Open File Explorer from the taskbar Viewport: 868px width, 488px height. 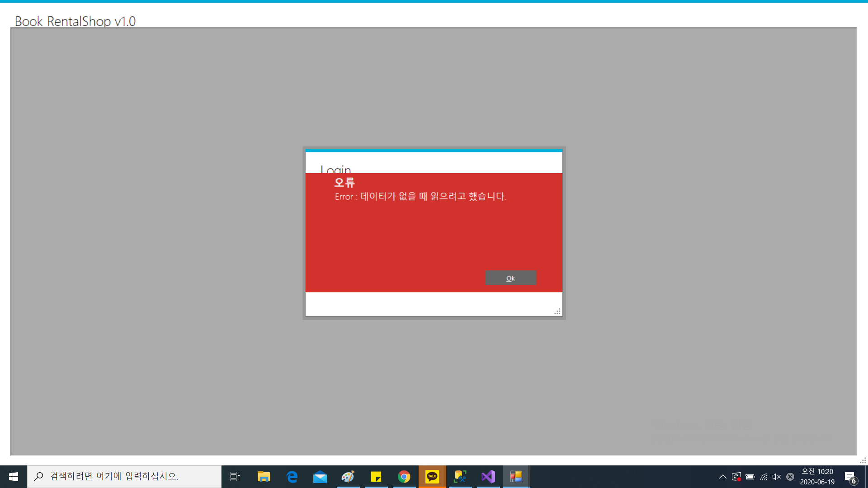click(x=264, y=477)
